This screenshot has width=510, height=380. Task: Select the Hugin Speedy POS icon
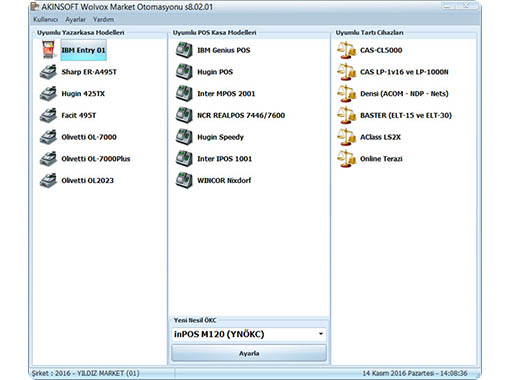click(x=184, y=137)
